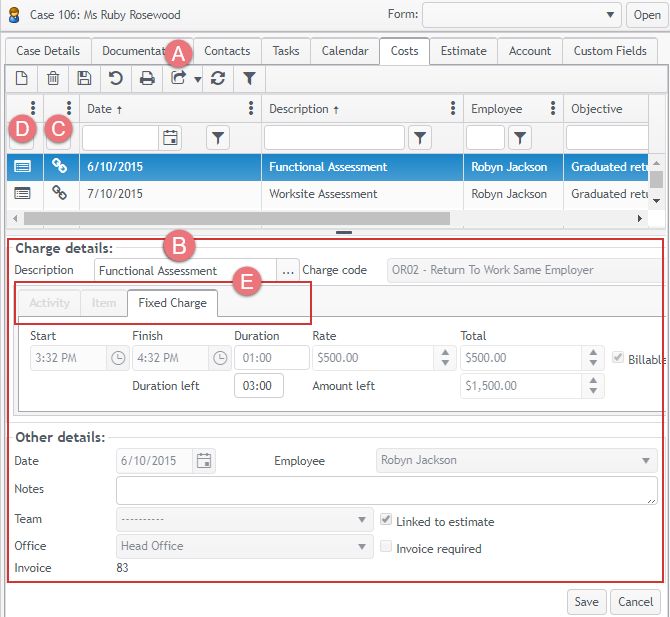Click the trash delete icon in toolbar
The image size is (670, 617).
(x=53, y=78)
